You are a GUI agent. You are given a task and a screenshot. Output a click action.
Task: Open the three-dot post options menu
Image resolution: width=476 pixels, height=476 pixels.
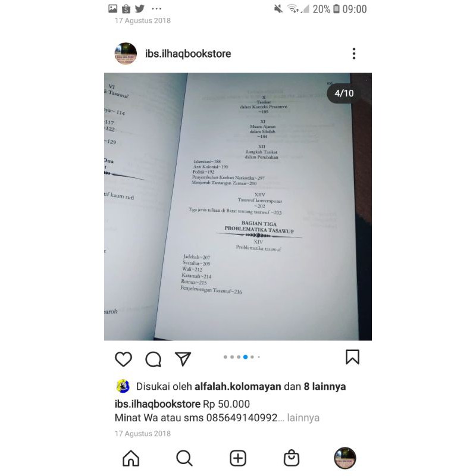click(x=354, y=54)
